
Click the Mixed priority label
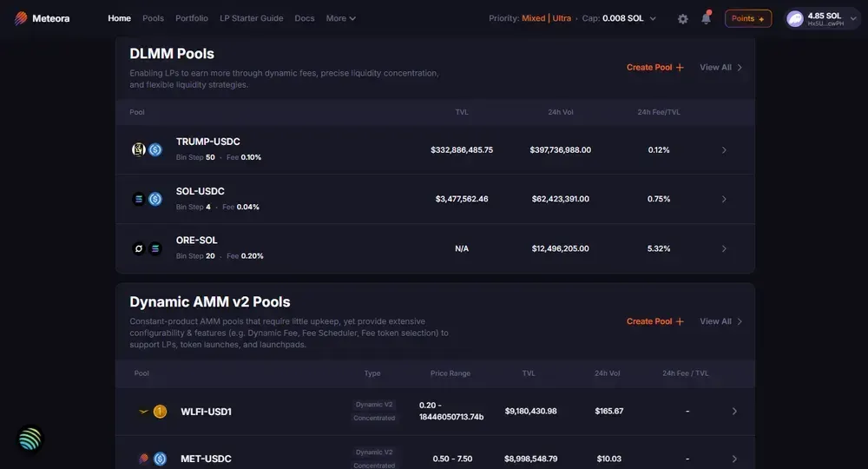(x=534, y=18)
